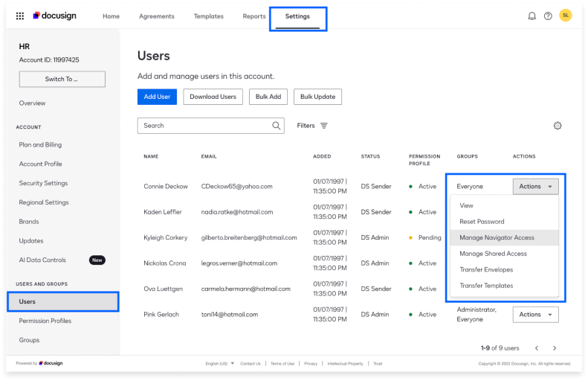Click the GROUPS column header
Viewport: 588px width, 381px height.
tap(468, 156)
